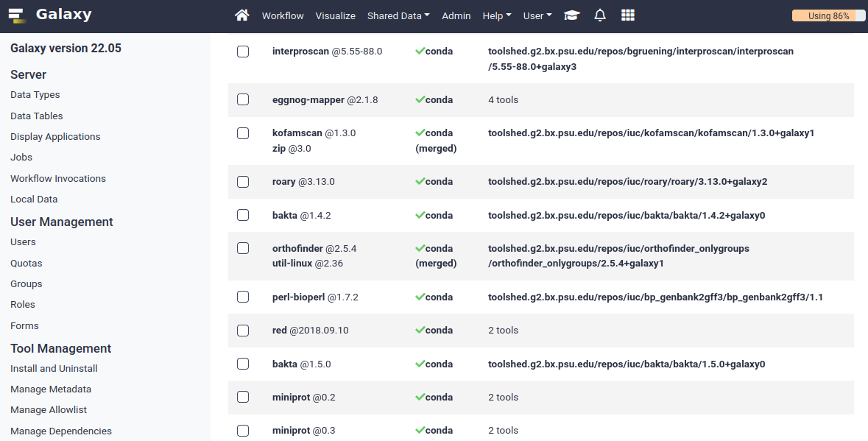This screenshot has width=868, height=441.
Task: Click the conda status for roary
Action: click(434, 182)
